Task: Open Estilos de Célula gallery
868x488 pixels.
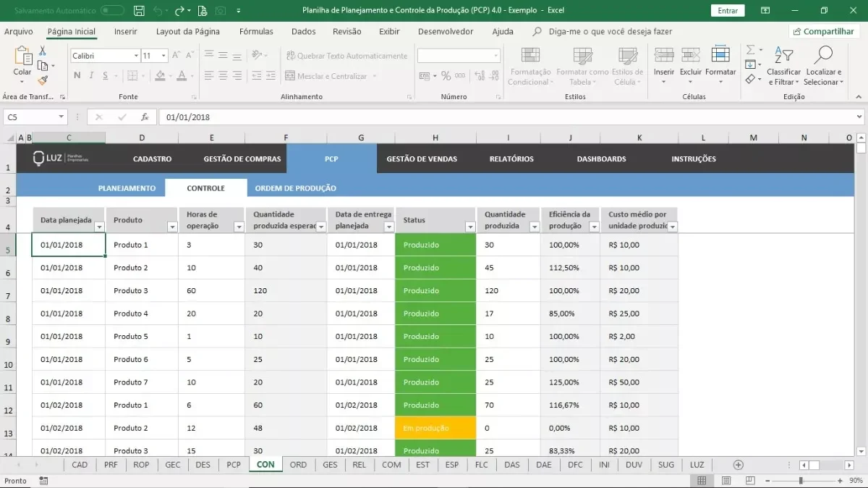Action: (x=627, y=56)
